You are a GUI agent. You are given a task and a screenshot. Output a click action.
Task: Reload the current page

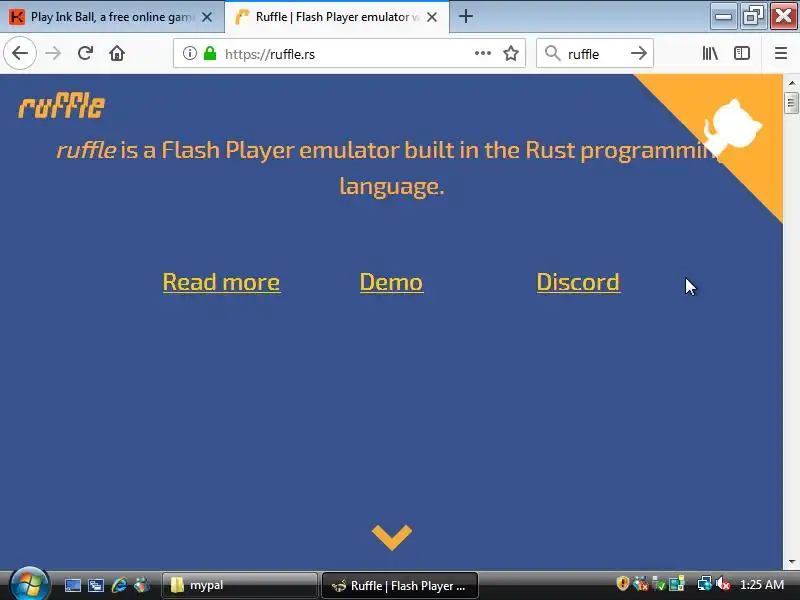[x=85, y=53]
